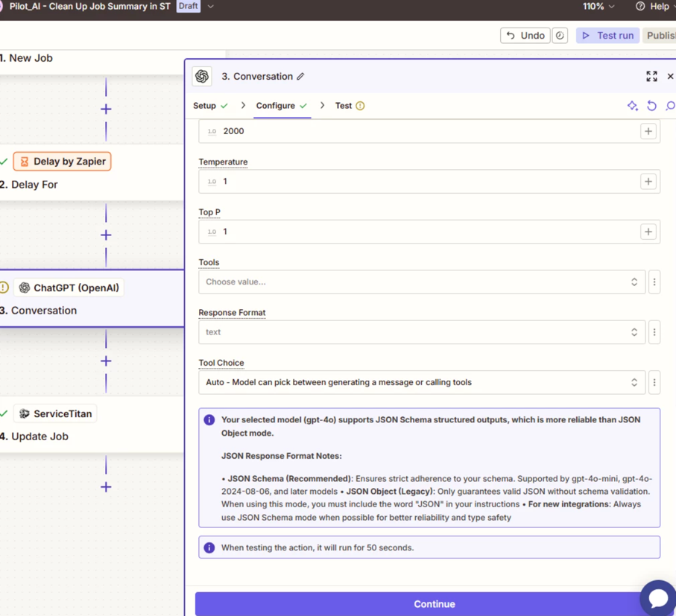
Task: Add a step between New Job and Delay
Action: 106,109
